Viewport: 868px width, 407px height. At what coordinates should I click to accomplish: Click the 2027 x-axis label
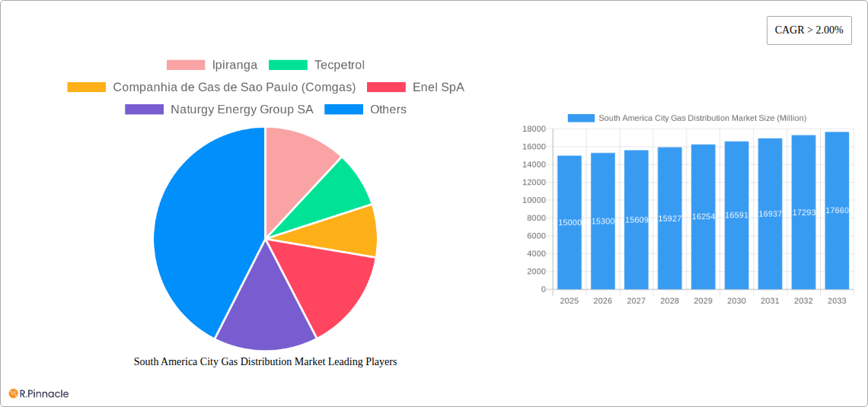[x=636, y=300]
